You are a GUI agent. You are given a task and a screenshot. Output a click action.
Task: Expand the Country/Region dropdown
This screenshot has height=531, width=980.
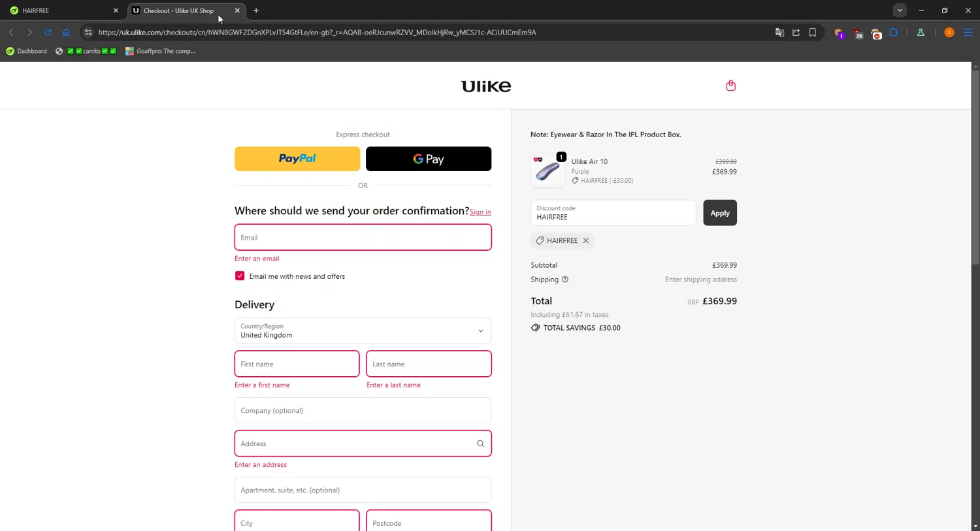[363, 330]
